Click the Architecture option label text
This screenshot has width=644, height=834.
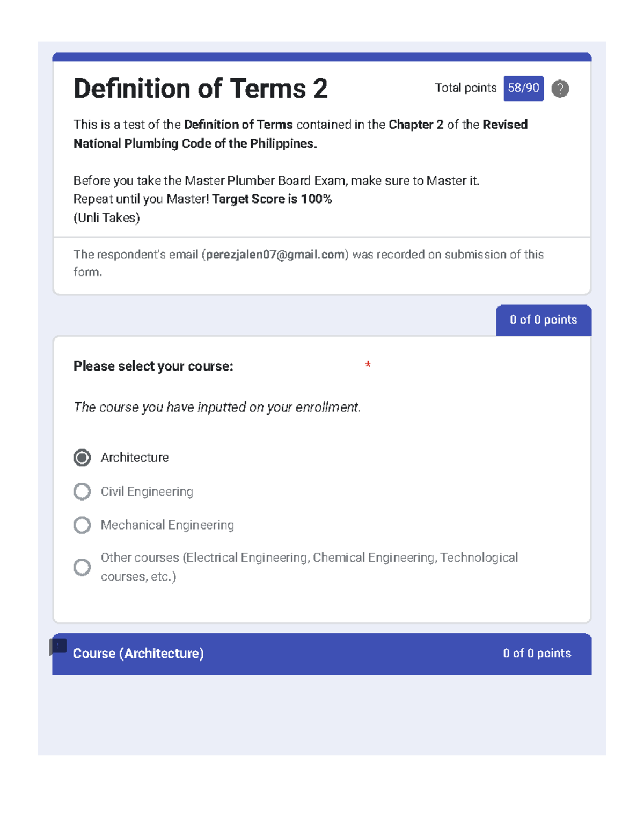coord(135,458)
